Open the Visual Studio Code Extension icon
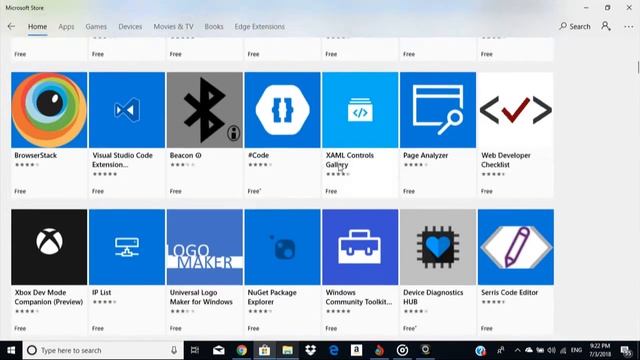Screen dimensions: 640x360 [127, 110]
